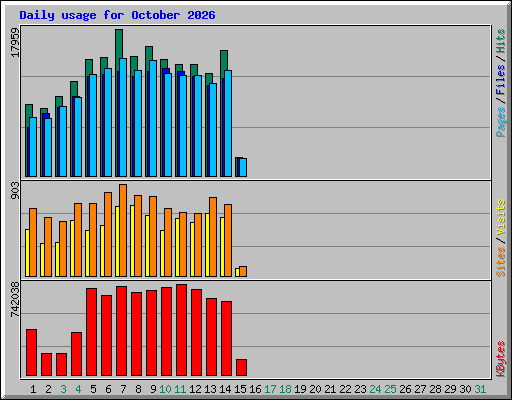Click day 23 on the x-axis
Image resolution: width=512 pixels, height=400 pixels.
pyautogui.click(x=360, y=389)
